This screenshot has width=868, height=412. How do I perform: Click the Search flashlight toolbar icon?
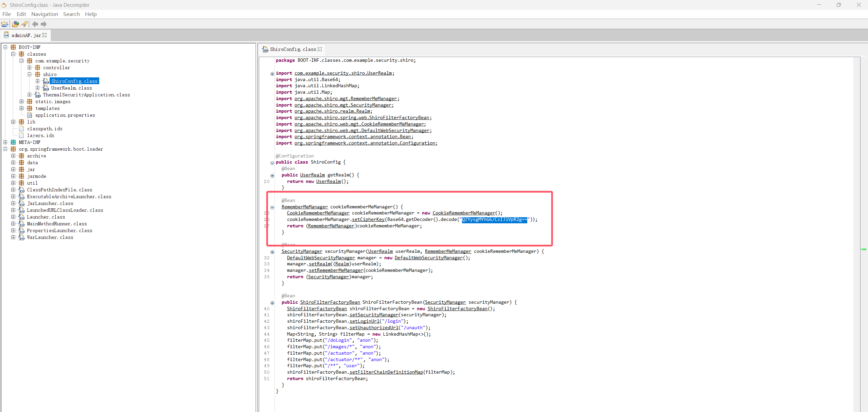24,24
